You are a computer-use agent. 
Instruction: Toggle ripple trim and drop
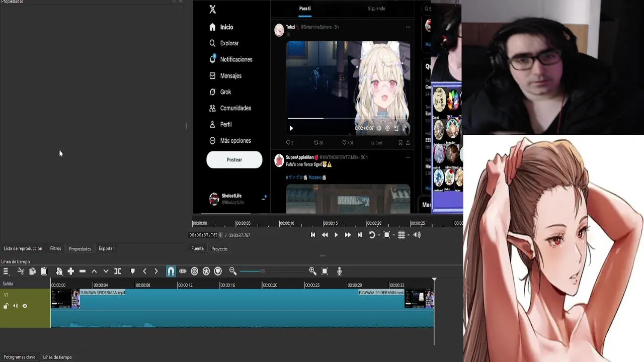[195, 271]
